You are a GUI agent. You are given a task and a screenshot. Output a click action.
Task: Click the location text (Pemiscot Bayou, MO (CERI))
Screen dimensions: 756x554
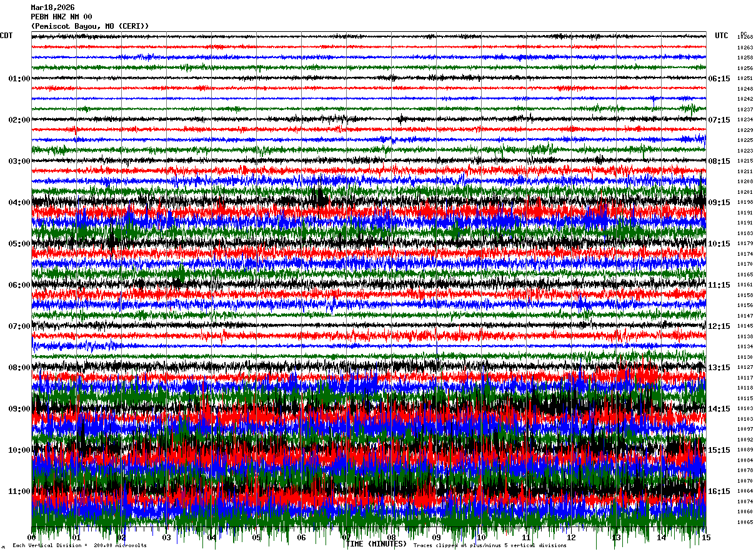(90, 26)
